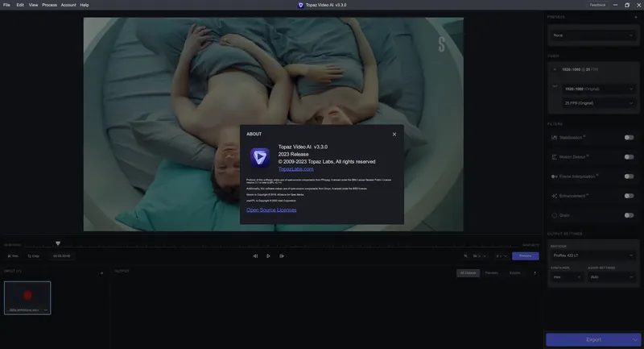Image resolution: width=644 pixels, height=349 pixels.
Task: Click the Preview button
Action: (x=526, y=256)
